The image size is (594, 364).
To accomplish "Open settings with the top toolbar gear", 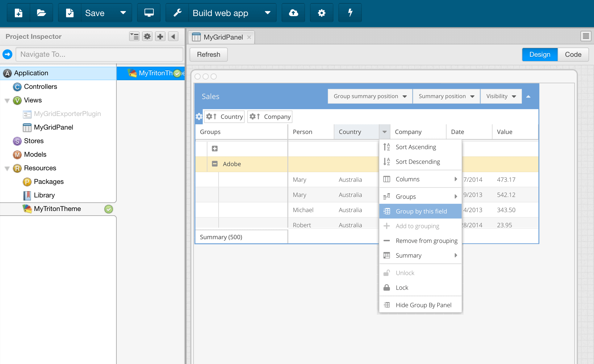I will point(322,13).
